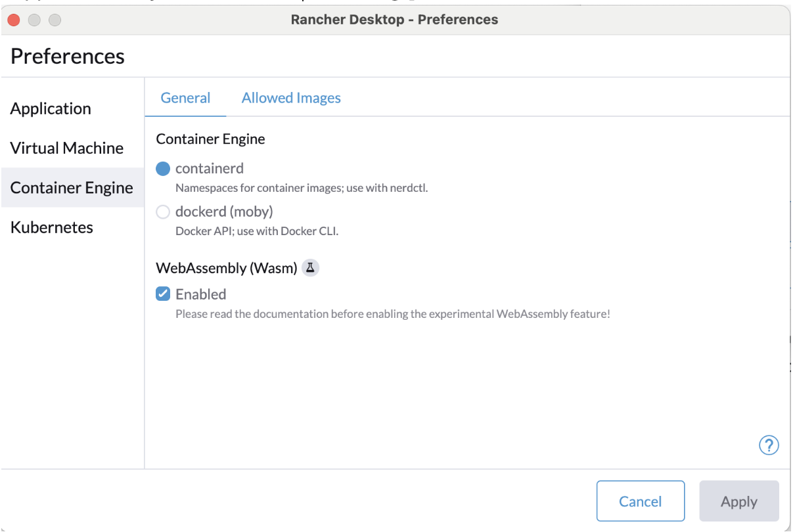Cancel the preferences dialog

pos(640,500)
